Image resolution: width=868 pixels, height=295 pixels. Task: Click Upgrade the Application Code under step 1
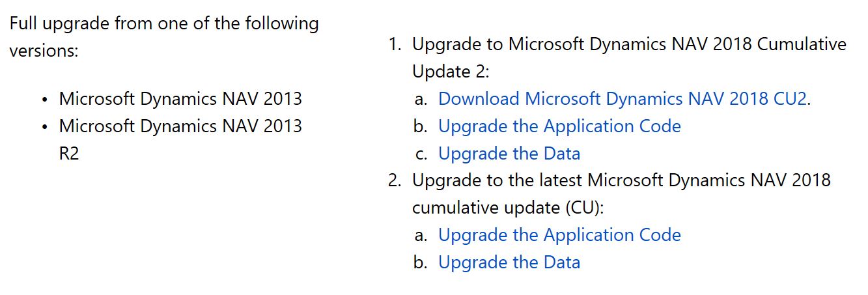click(x=559, y=126)
